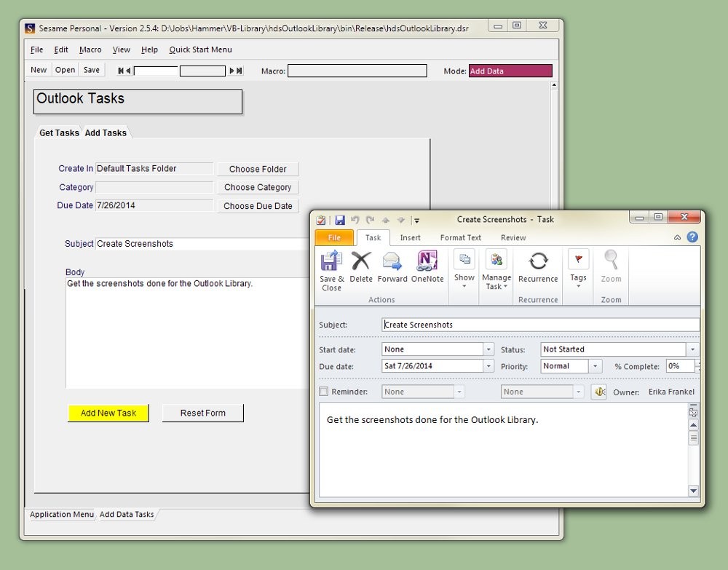
Task: Click the reminder sound speaker icon
Action: pyautogui.click(x=599, y=392)
